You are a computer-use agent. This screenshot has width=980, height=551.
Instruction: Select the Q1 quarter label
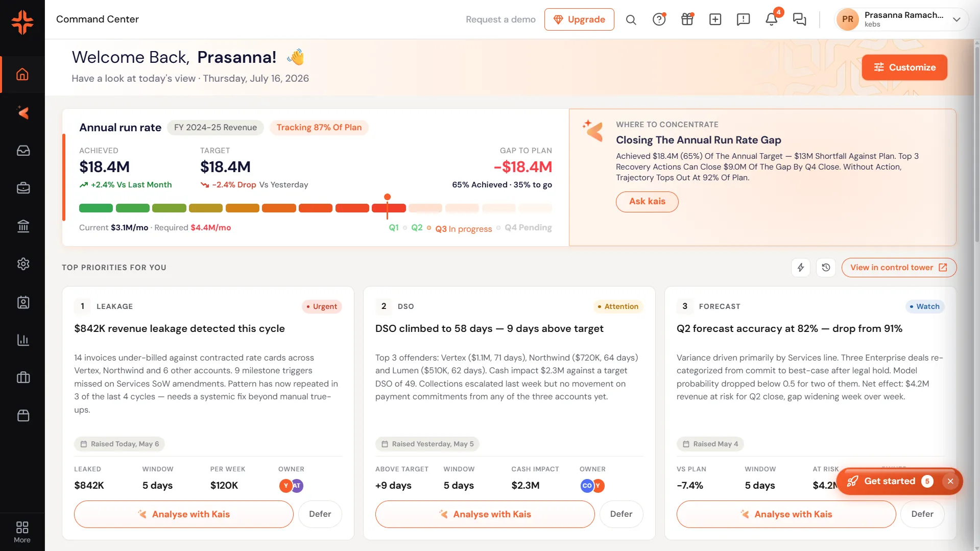(x=394, y=228)
